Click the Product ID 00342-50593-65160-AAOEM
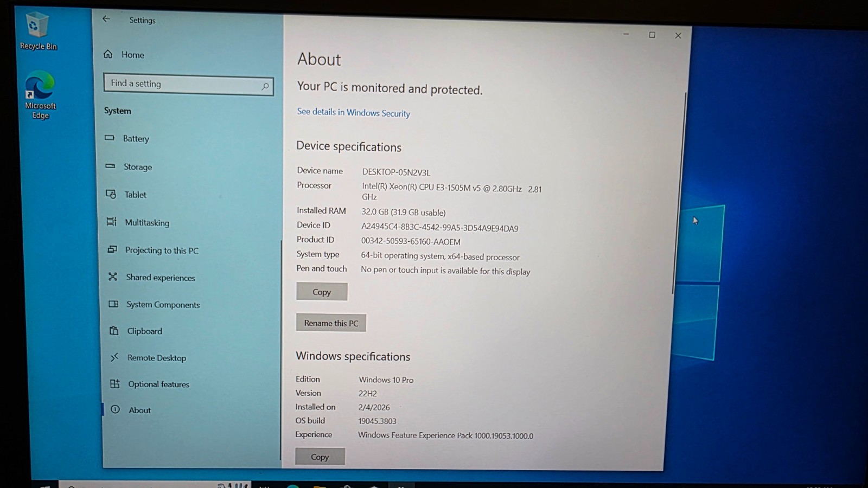 [x=411, y=241]
